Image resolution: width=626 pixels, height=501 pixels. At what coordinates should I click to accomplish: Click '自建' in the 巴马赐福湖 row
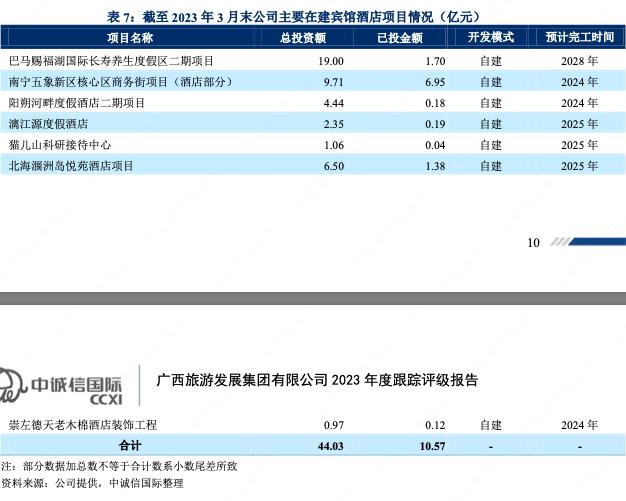491,61
